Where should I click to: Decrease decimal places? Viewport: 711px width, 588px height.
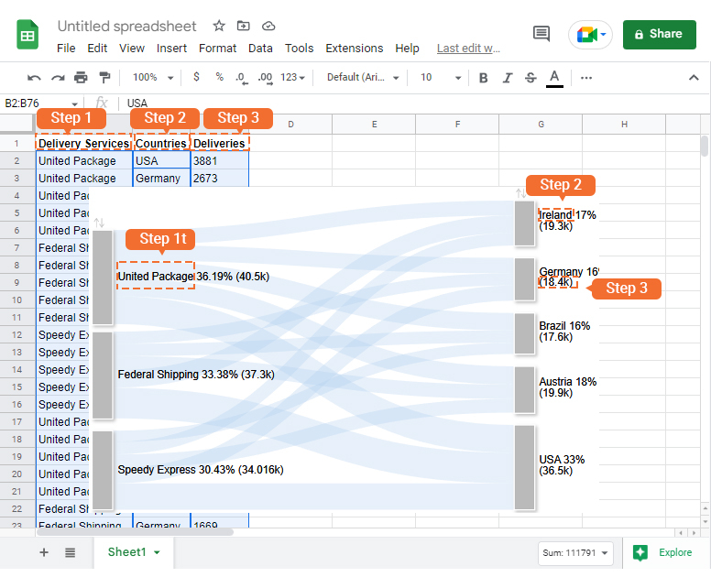point(242,78)
